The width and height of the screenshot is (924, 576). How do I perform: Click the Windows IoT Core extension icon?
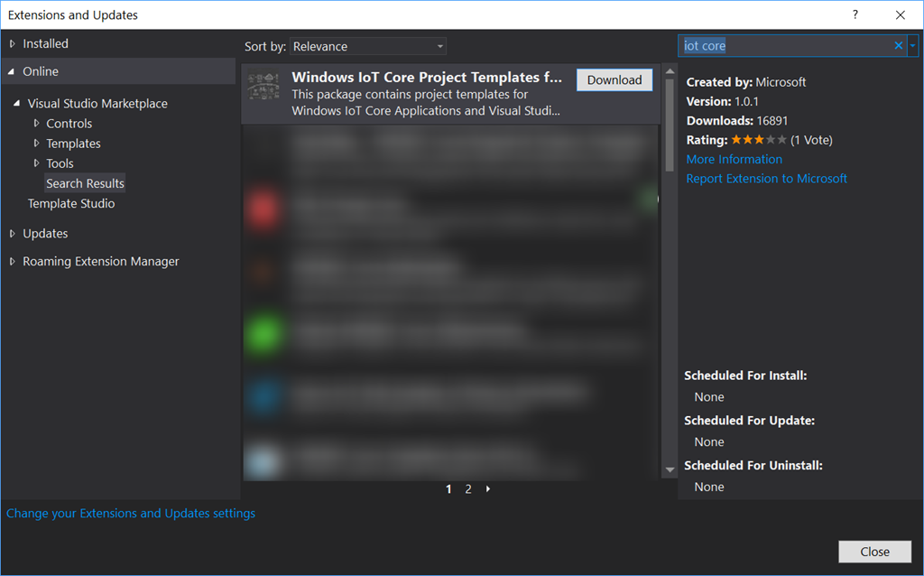coord(263,86)
